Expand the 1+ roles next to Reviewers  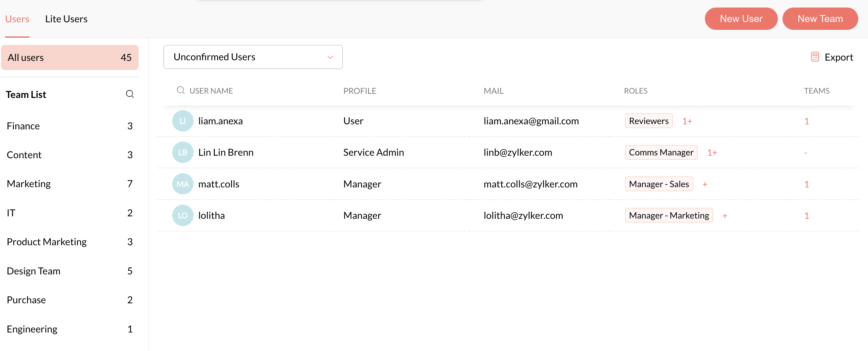tap(687, 121)
